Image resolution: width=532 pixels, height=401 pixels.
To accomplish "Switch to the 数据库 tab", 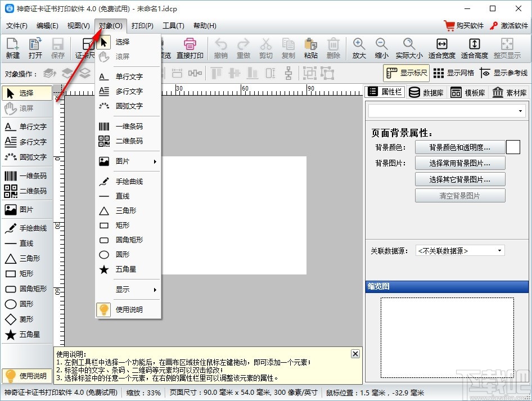I will pyautogui.click(x=426, y=93).
